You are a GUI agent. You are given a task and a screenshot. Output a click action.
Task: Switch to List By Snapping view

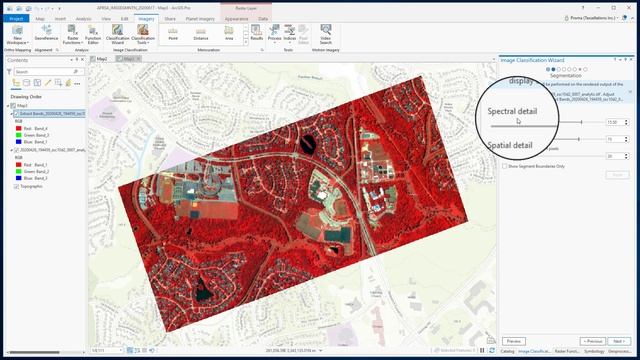[x=58, y=83]
